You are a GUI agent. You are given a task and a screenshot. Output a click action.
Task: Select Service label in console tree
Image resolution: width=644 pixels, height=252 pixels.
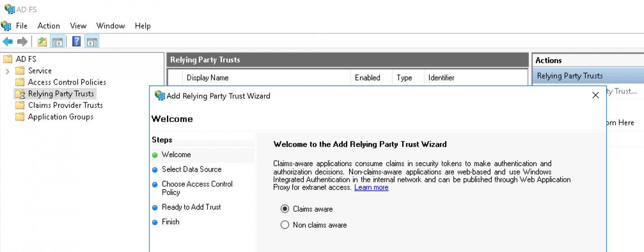[40, 70]
